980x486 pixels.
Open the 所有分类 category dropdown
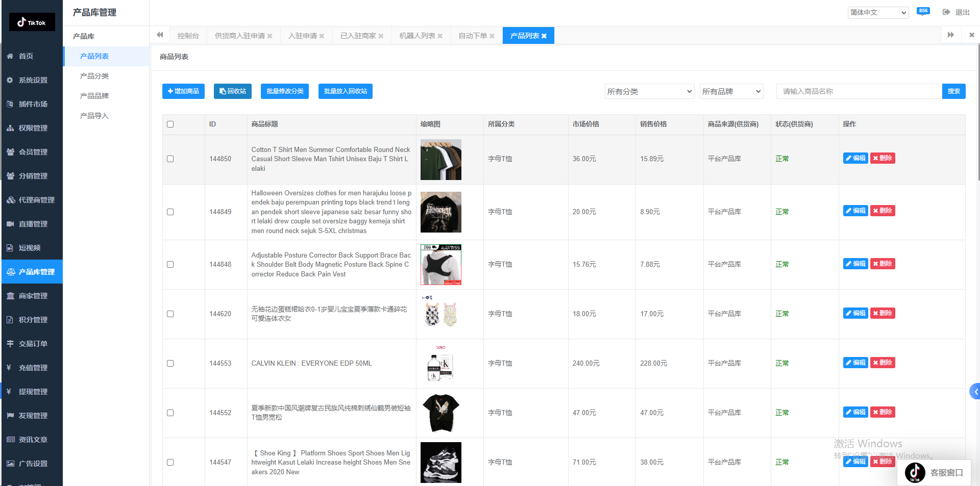tap(649, 91)
